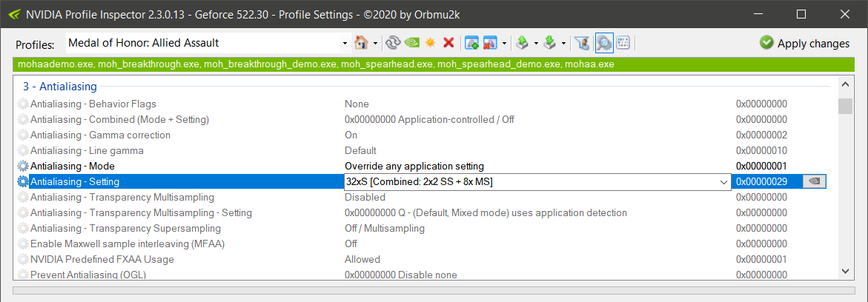Viewport: 868px width, 302px height.
Task: Open the bit value editor icon
Action: pyautogui.click(x=623, y=43)
